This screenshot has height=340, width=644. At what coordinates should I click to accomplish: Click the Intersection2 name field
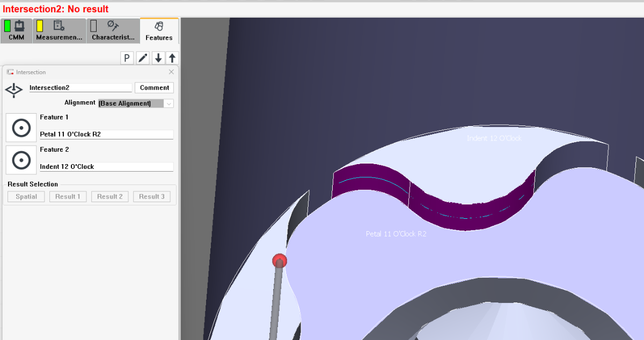click(80, 87)
